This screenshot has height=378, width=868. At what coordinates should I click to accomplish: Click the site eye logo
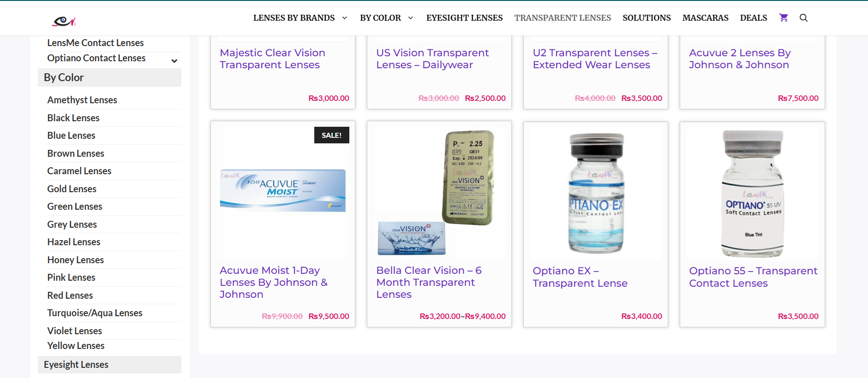click(64, 21)
